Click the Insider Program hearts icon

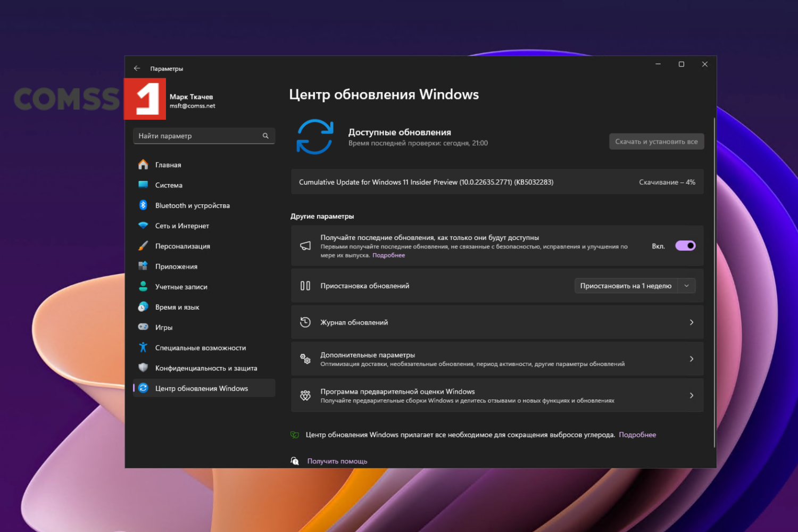(305, 395)
